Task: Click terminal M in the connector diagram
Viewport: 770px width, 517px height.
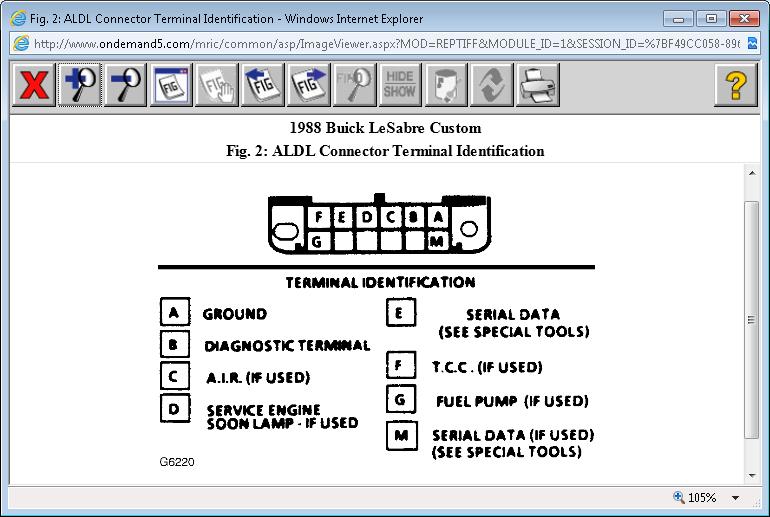Action: (x=436, y=241)
